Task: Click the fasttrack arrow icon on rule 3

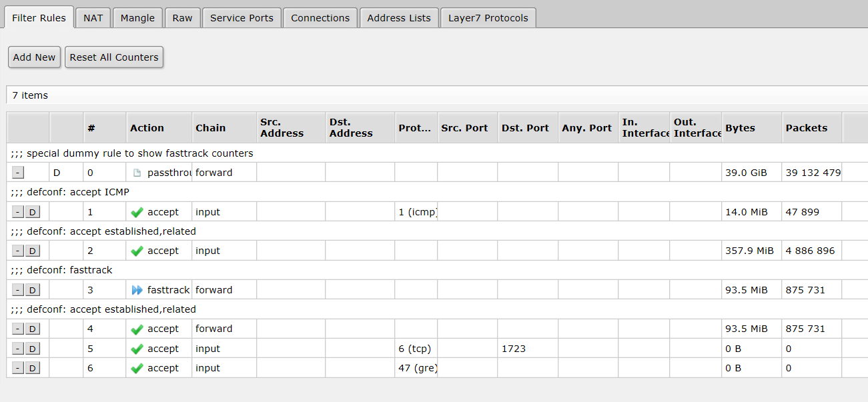Action: click(x=137, y=290)
